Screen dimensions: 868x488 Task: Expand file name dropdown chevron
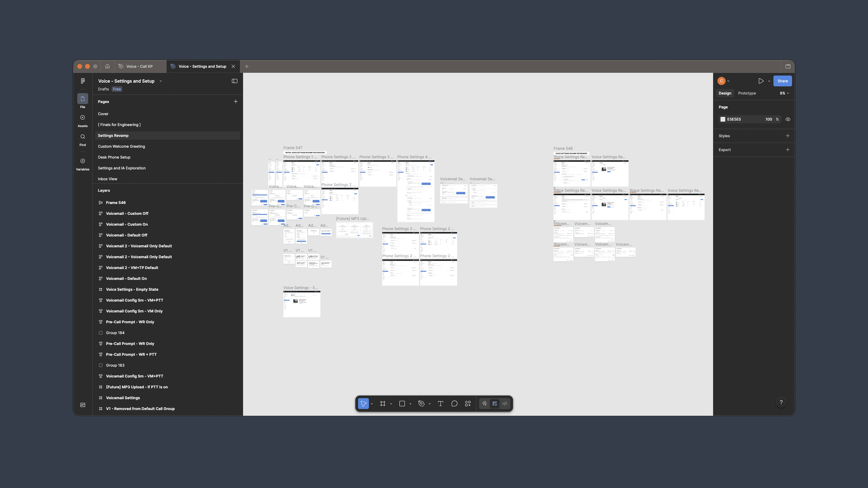point(161,81)
